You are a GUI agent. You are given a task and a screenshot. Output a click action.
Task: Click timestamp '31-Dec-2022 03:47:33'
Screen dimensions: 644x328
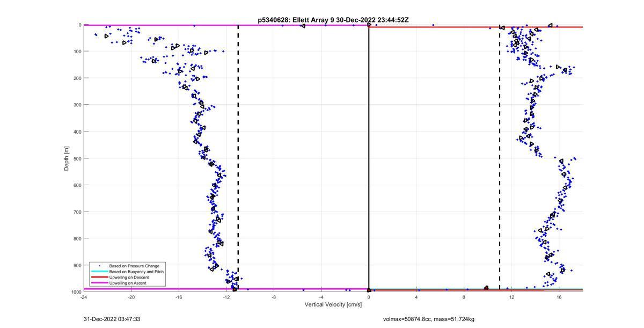point(112,319)
